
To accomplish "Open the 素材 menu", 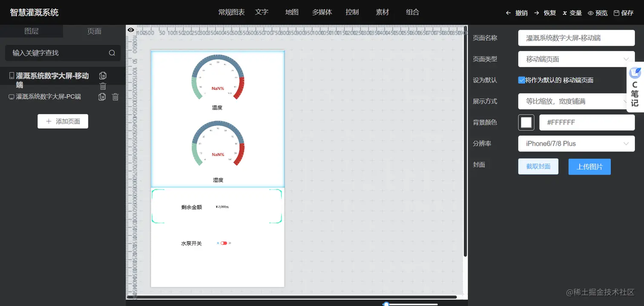I will pos(382,12).
